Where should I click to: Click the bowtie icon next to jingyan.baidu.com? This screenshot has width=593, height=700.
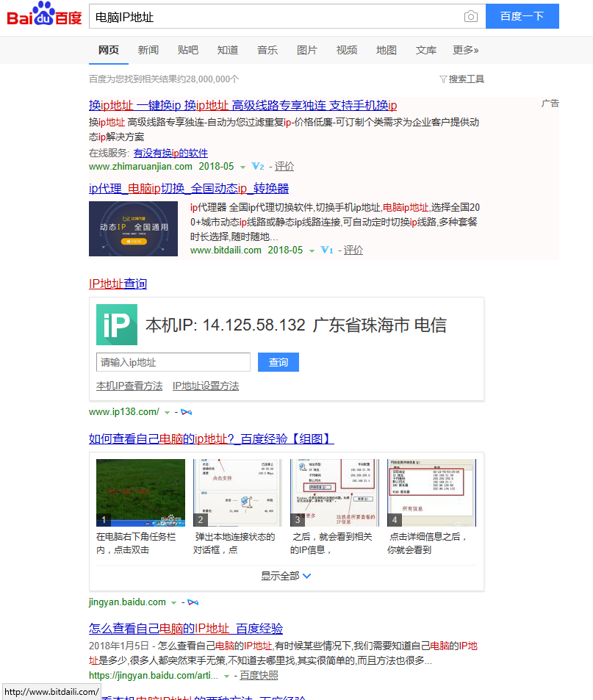click(x=193, y=602)
